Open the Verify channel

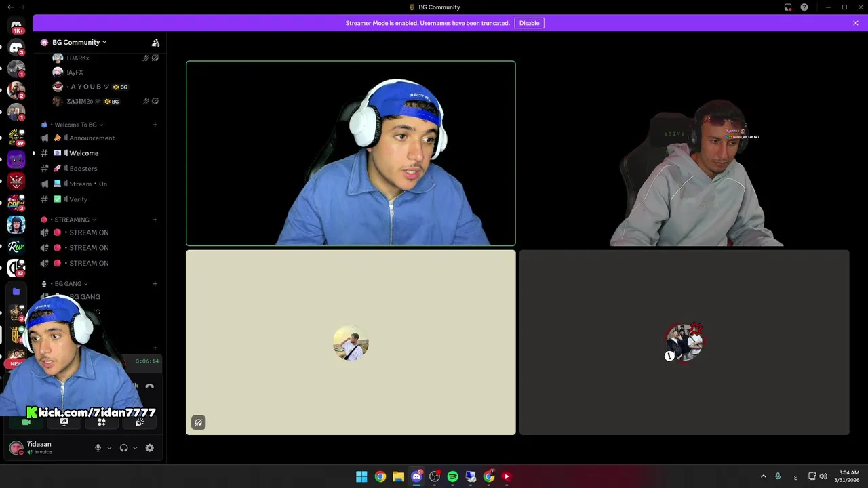tap(99, 199)
